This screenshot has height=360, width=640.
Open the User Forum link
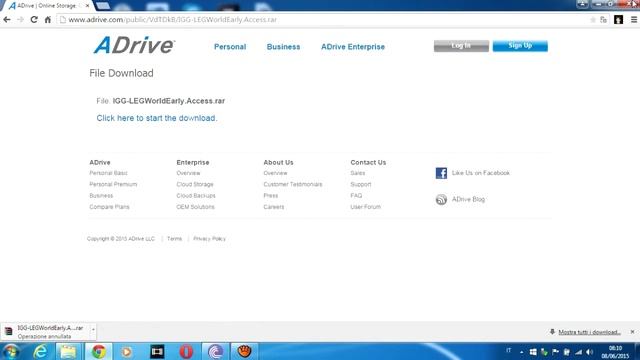[366, 207]
